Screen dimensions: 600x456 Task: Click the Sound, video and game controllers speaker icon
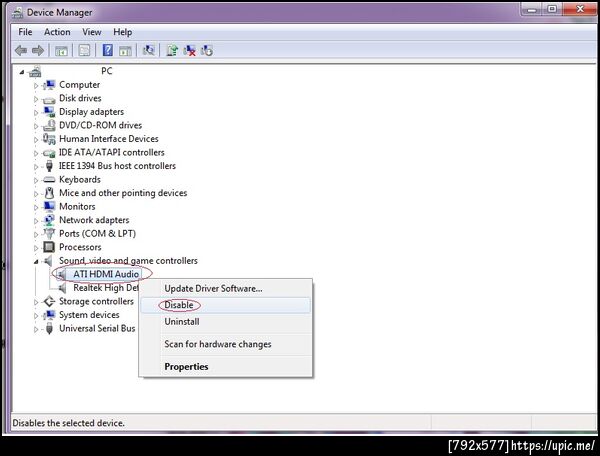pos(48,261)
